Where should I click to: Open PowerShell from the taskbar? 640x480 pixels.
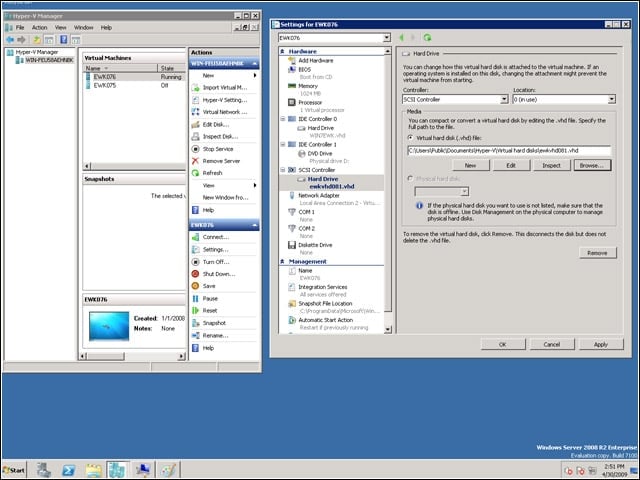click(68, 470)
